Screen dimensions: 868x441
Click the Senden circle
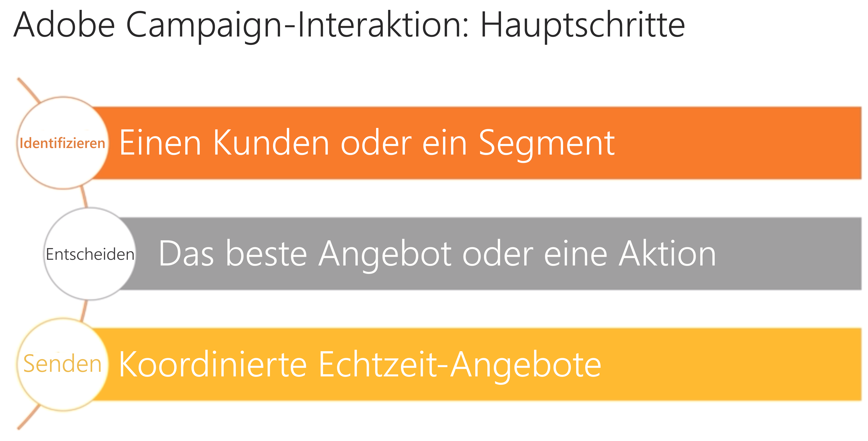63,364
